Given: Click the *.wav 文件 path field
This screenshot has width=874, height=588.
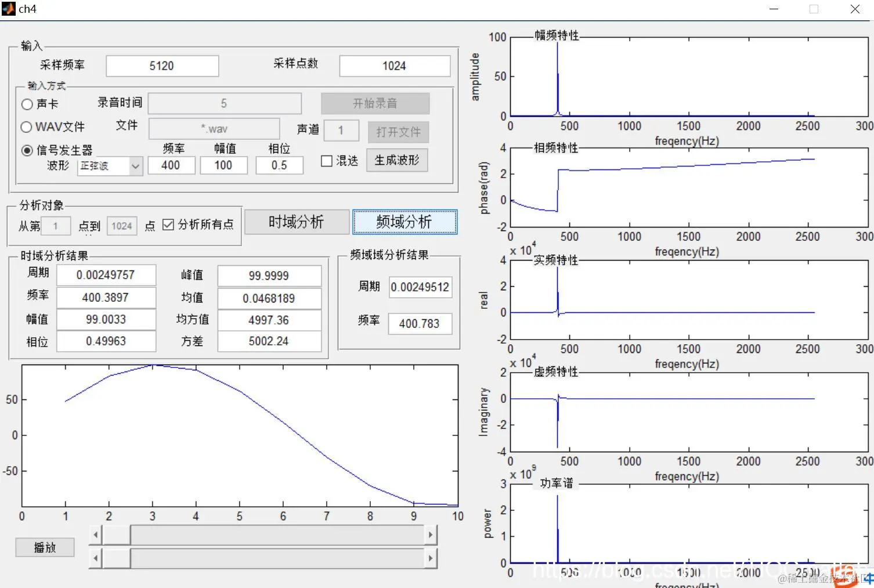Looking at the screenshot, I should point(215,128).
